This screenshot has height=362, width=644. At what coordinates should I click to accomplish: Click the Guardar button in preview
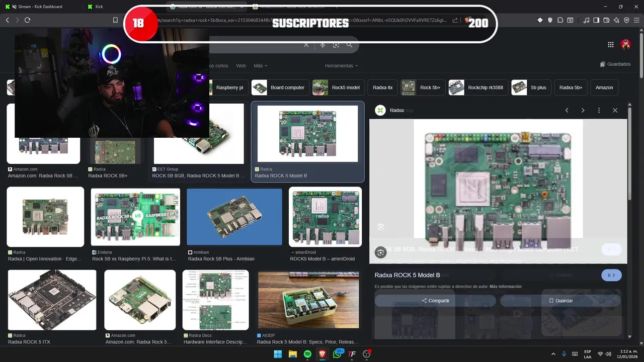(560, 301)
